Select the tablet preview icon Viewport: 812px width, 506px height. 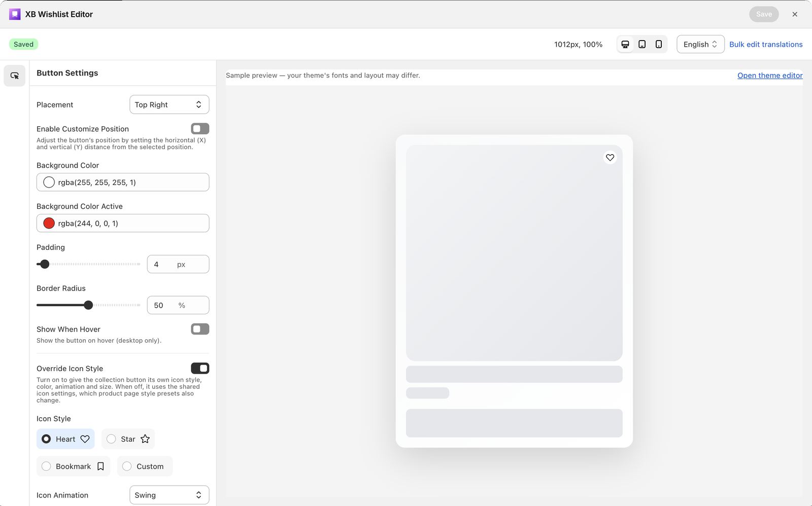(642, 44)
